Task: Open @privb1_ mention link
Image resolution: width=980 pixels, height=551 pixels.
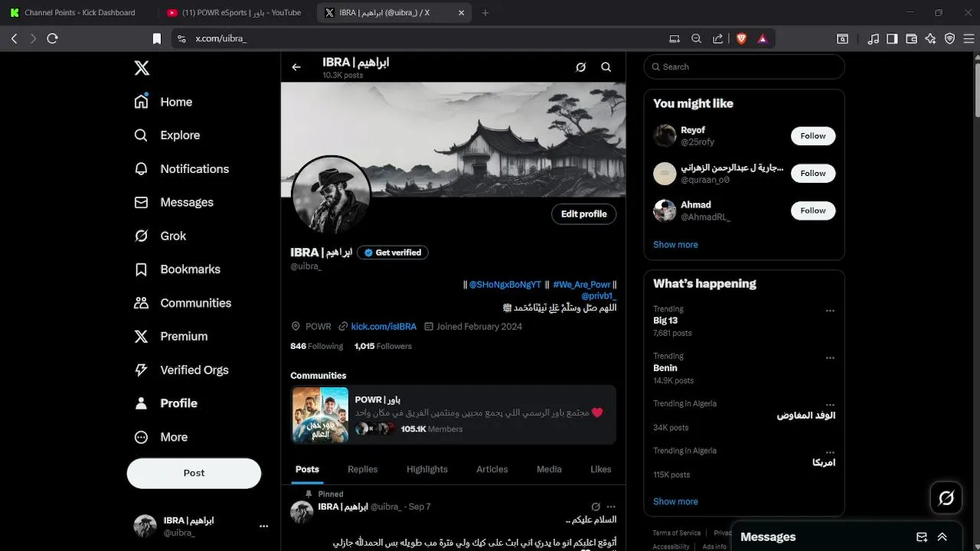Action: [599, 296]
